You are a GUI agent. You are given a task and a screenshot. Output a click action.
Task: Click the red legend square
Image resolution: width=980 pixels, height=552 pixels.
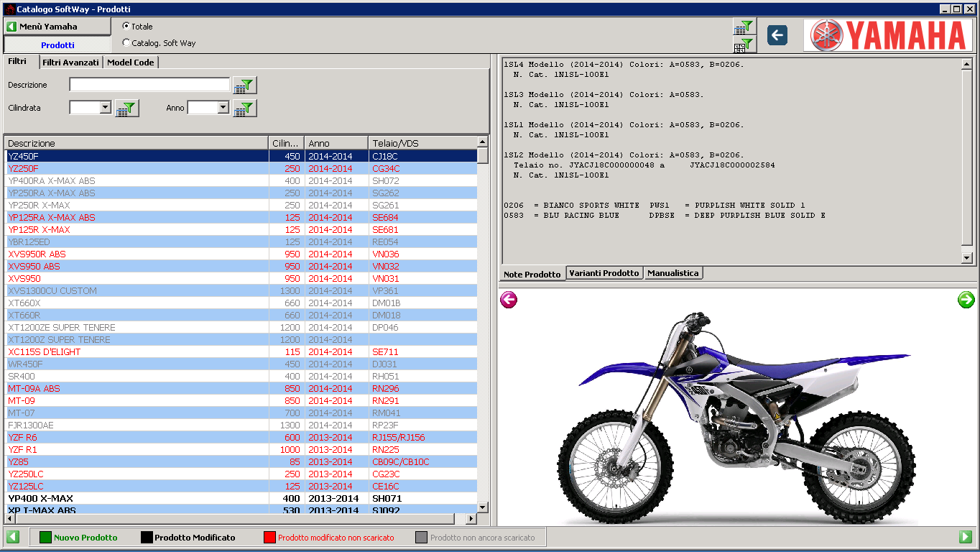(x=270, y=537)
